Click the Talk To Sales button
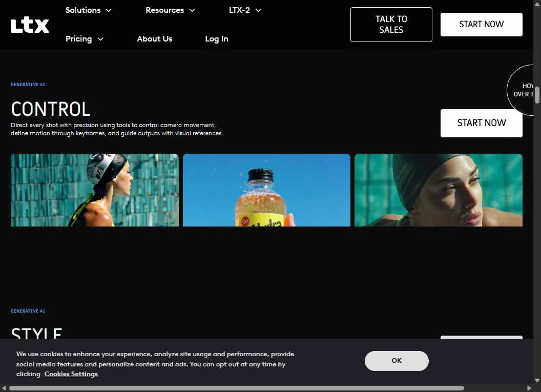The height and width of the screenshot is (392, 541). point(391,25)
